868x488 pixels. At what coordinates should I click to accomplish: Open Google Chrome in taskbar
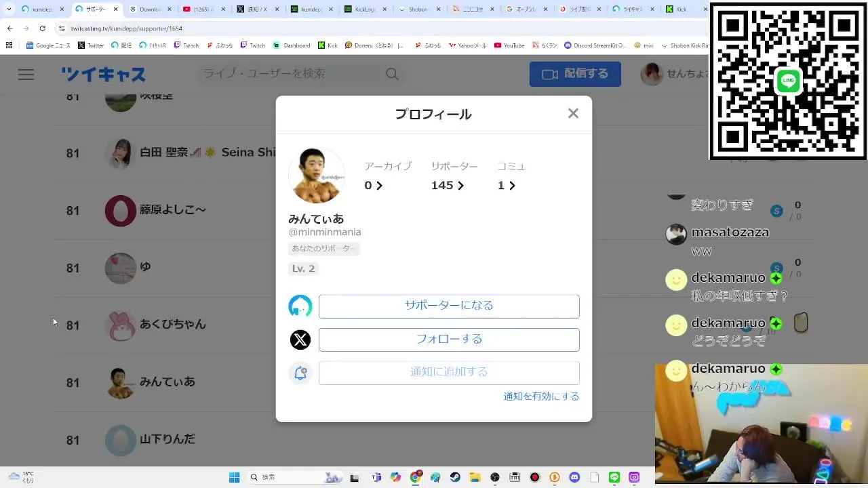click(416, 477)
